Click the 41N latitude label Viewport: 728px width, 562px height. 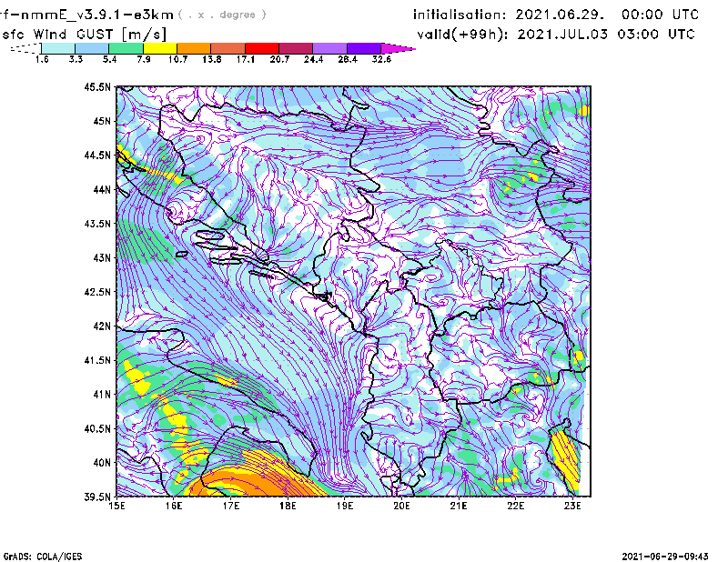pos(102,395)
